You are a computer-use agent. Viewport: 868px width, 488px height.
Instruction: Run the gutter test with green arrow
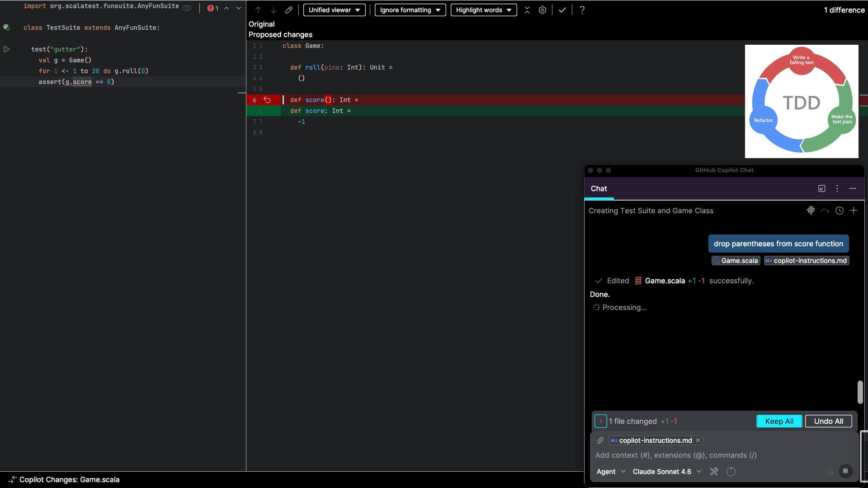coord(7,49)
